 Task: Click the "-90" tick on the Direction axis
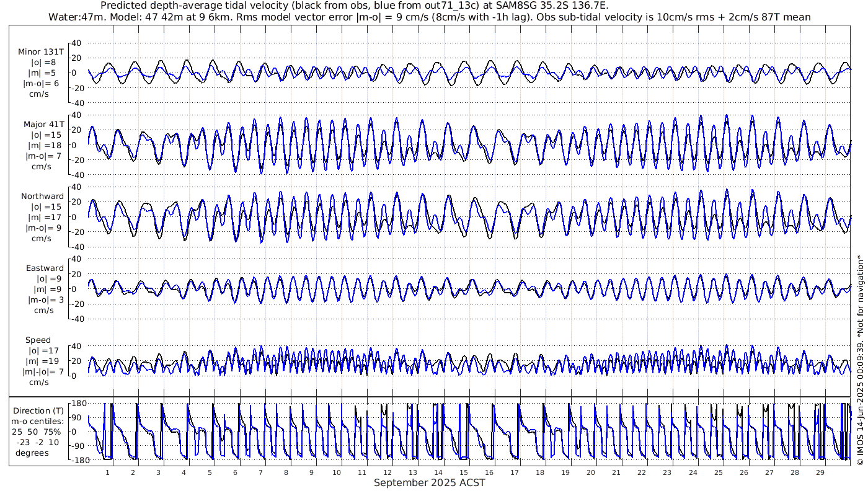(78, 446)
